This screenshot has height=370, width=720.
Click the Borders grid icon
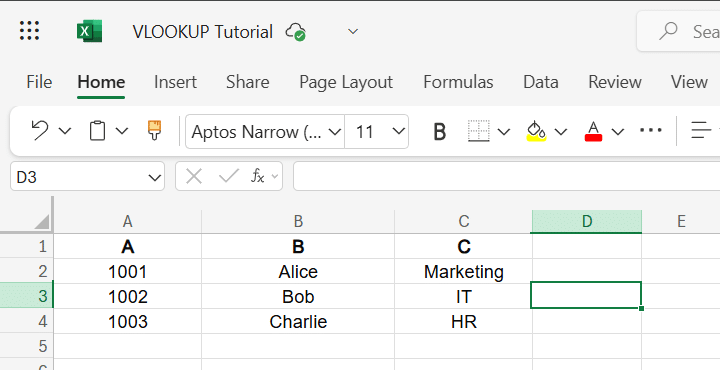tap(478, 131)
